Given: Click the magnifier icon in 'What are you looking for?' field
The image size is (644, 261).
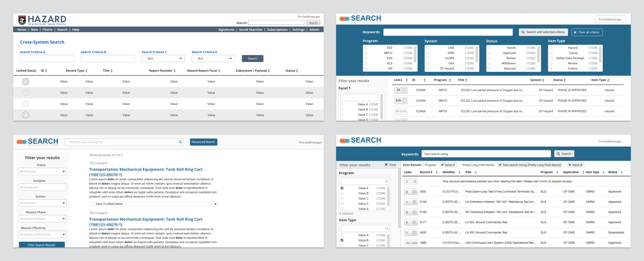Looking at the screenshot, I should [180, 142].
